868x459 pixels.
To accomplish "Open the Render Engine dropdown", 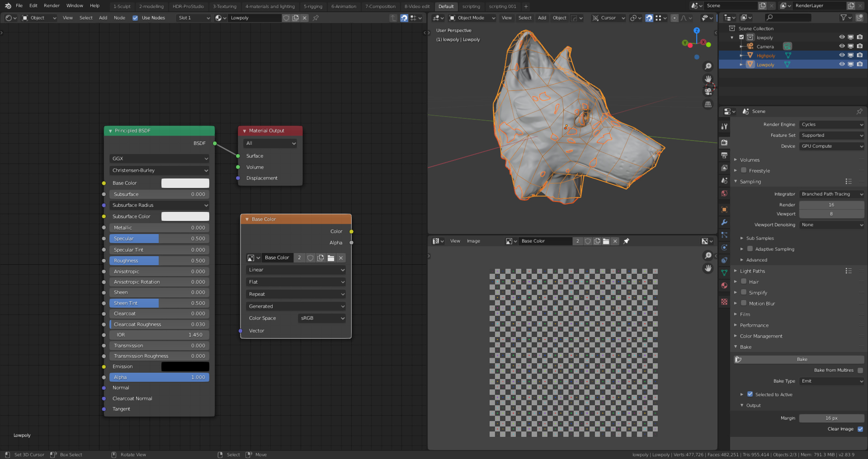I will 831,124.
